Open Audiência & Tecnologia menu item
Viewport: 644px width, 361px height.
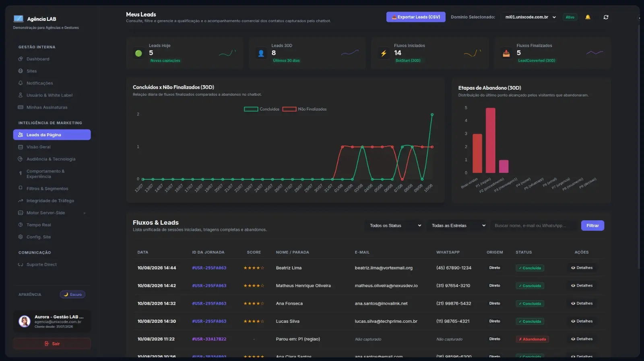(52, 159)
